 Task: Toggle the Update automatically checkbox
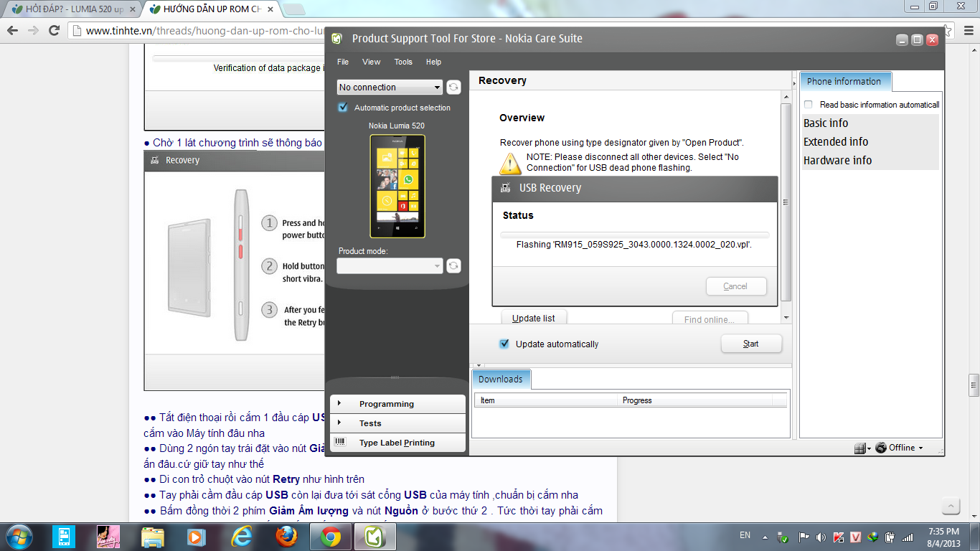pos(504,344)
